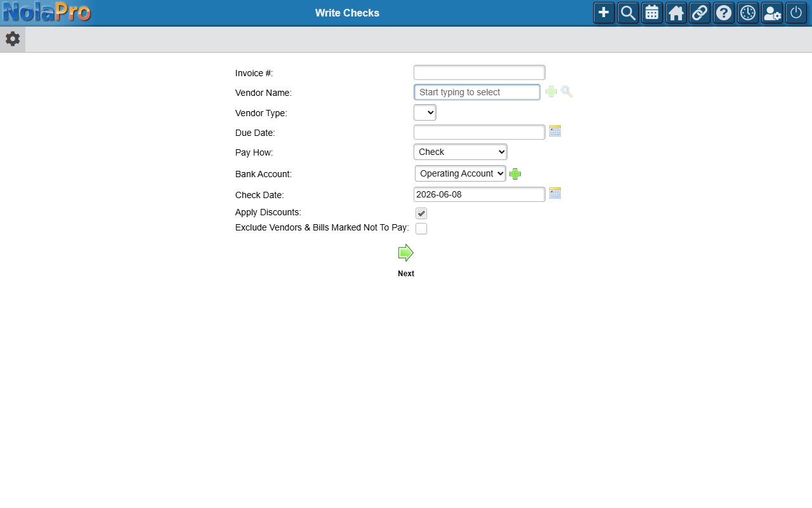Image resolution: width=812 pixels, height=508 pixels.
Task: Click the Check Date field showing 2026-06-08
Action: [480, 194]
